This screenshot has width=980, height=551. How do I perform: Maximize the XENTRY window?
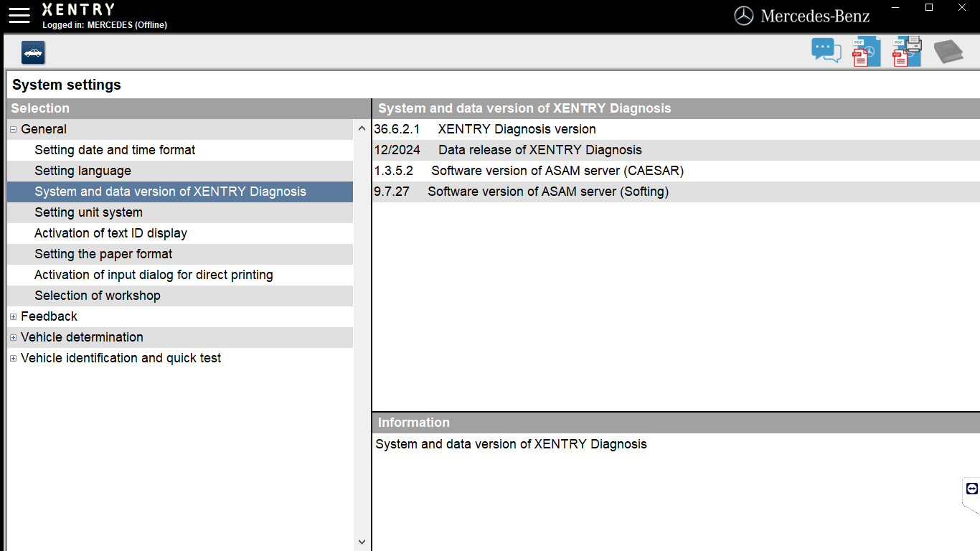(929, 7)
